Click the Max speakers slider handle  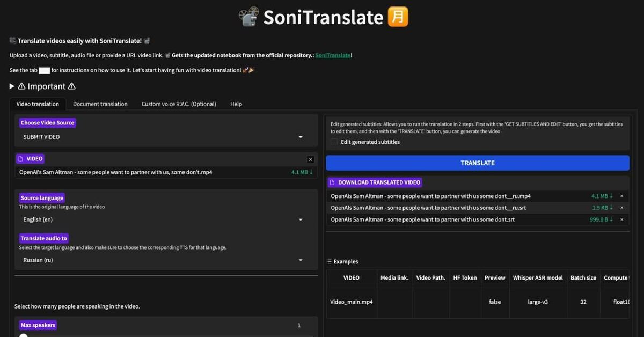tap(24, 335)
